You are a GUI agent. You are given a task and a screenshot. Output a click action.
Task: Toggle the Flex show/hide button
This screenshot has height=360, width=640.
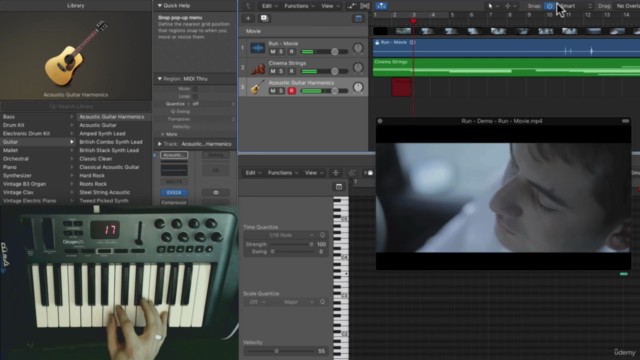[x=365, y=6]
